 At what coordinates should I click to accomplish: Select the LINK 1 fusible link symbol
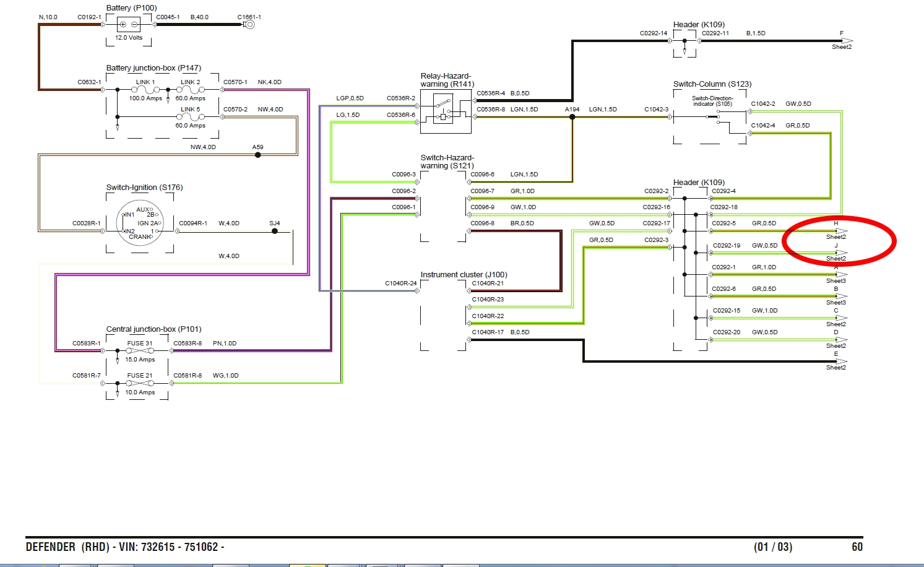tap(145, 90)
